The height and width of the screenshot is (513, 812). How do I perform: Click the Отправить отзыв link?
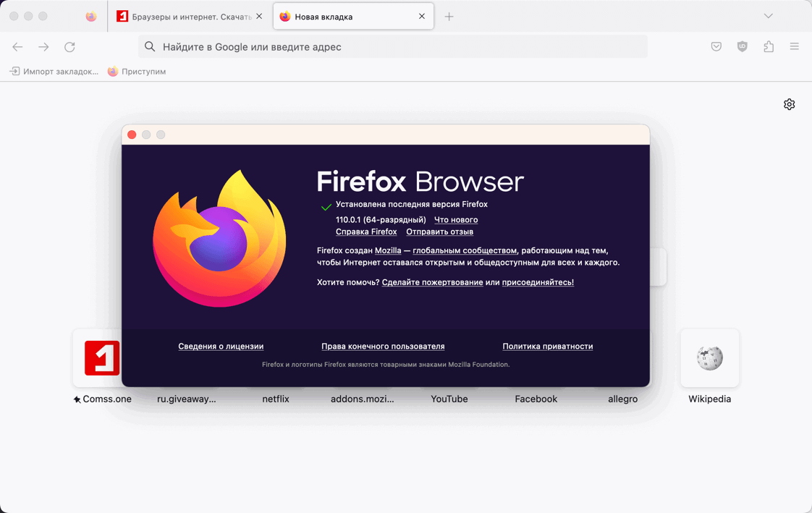click(440, 232)
